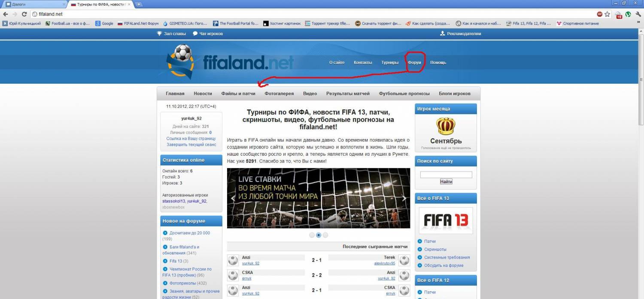Image resolution: width=644 pixels, height=299 pixels.
Task: Open the Fifa 13, Fifa 12 bookmark
Action: point(529,24)
